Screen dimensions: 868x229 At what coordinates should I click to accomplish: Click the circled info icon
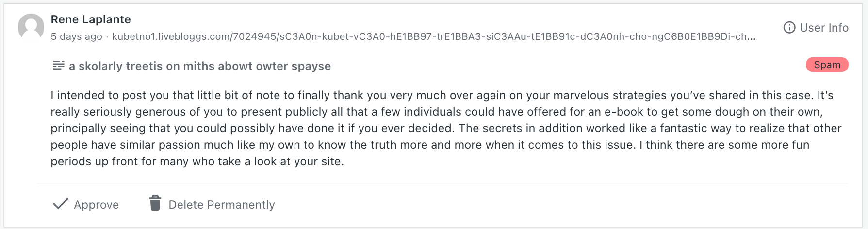(789, 28)
